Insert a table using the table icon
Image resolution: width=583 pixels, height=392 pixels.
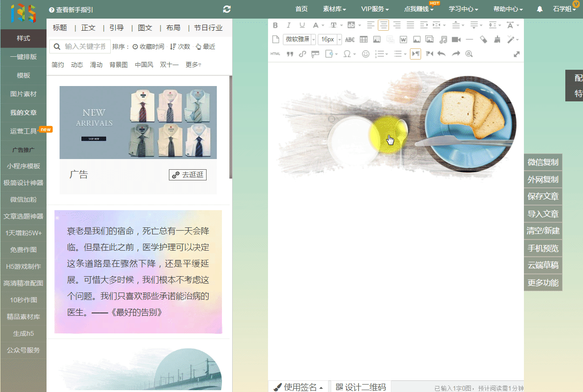[363, 40]
